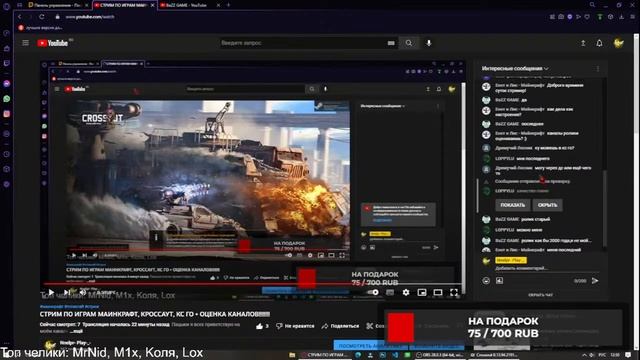The image size is (640, 360).
Task: Open the browser downloads icon
Action: click(x=621, y=17)
